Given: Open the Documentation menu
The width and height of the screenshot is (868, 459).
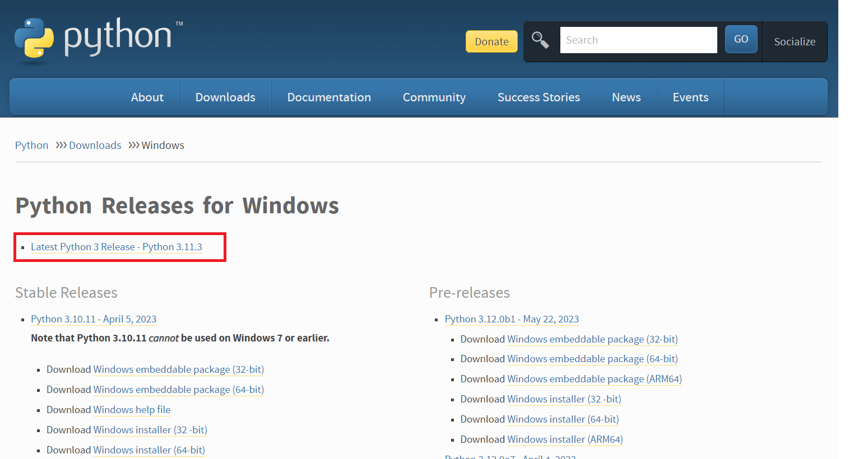Looking at the screenshot, I should 329,97.
